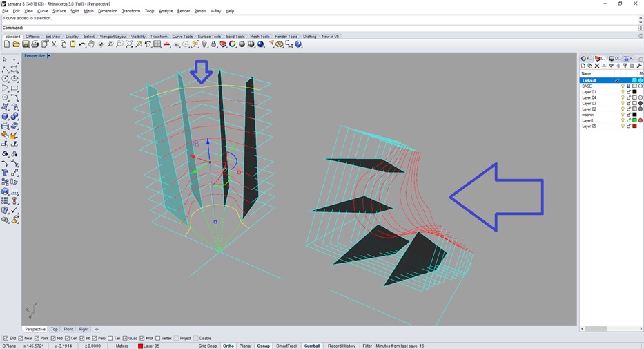
Task: Click Delete layer X icon
Action: click(x=597, y=66)
